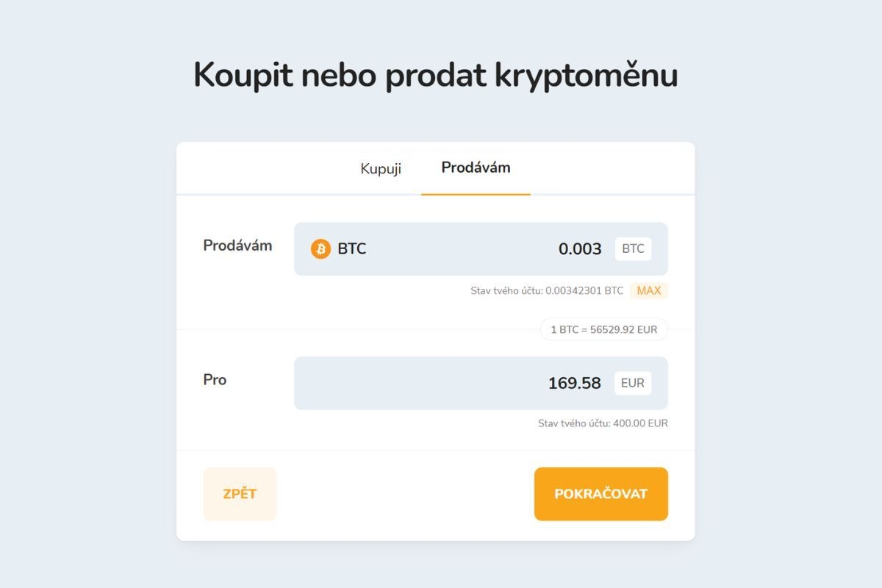Click the EUR unit badge
882x588 pixels.
(x=632, y=383)
